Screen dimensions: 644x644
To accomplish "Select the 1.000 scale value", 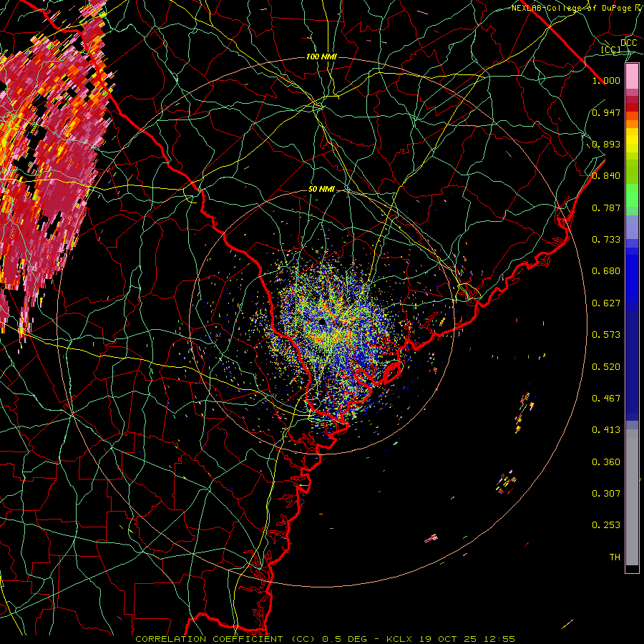I will point(606,80).
